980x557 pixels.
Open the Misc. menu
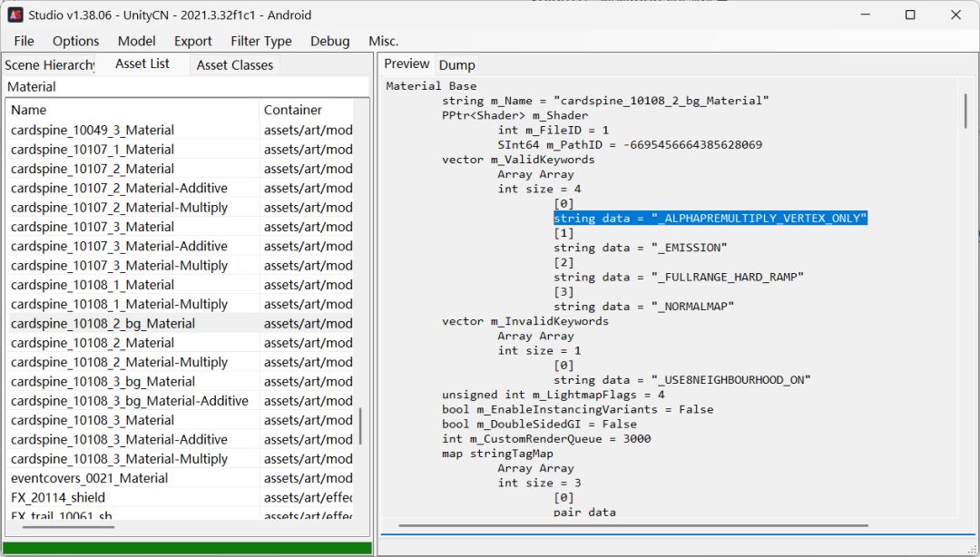383,41
